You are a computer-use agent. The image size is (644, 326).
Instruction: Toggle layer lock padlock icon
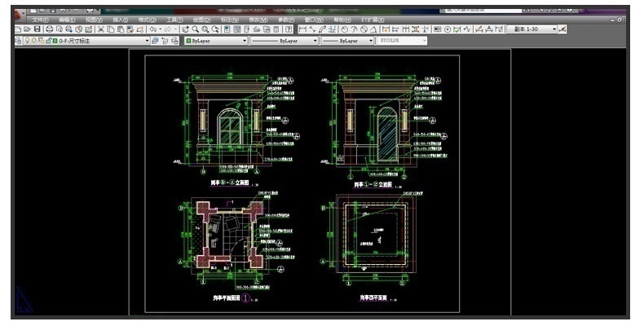pos(48,40)
